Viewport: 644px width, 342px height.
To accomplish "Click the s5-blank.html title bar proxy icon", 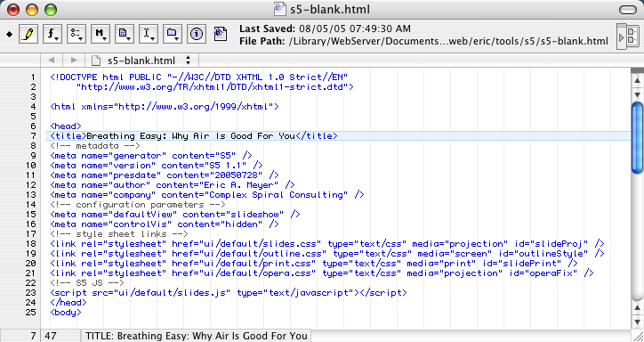I will coord(280,9).
